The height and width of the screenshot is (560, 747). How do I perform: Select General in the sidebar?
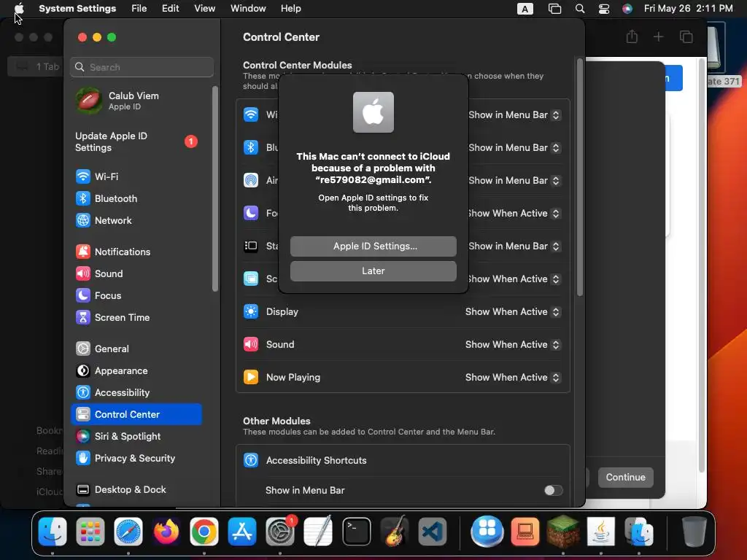(136, 349)
